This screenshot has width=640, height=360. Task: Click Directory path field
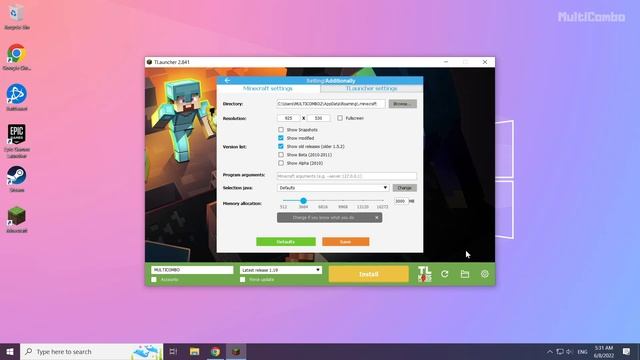331,104
